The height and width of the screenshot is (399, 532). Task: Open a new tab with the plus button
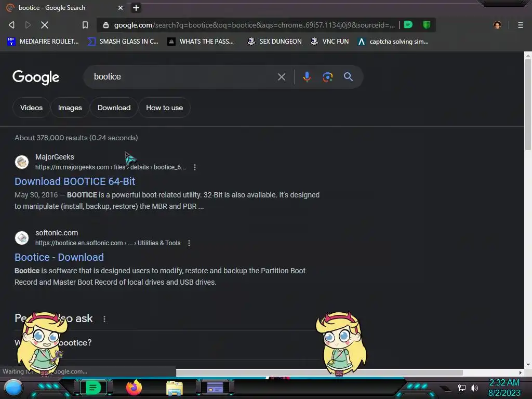click(136, 8)
